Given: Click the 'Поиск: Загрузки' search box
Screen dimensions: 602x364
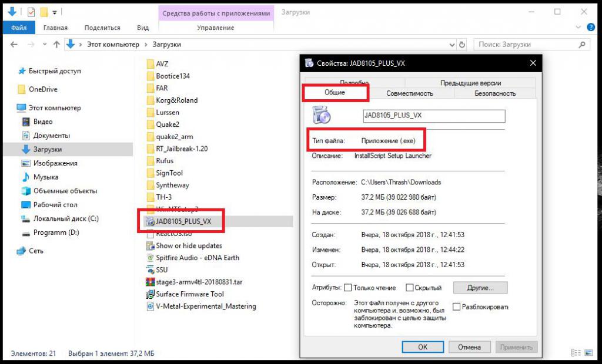Looking at the screenshot, I should (531, 45).
